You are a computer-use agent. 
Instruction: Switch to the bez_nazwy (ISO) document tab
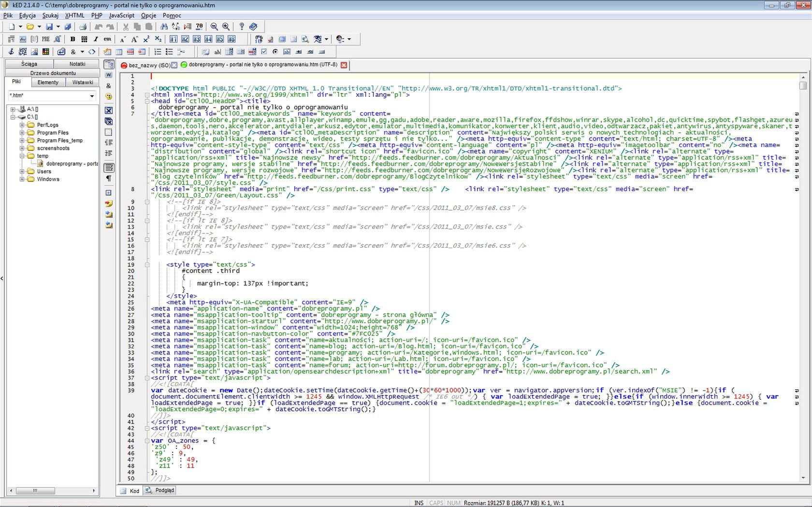pos(149,65)
